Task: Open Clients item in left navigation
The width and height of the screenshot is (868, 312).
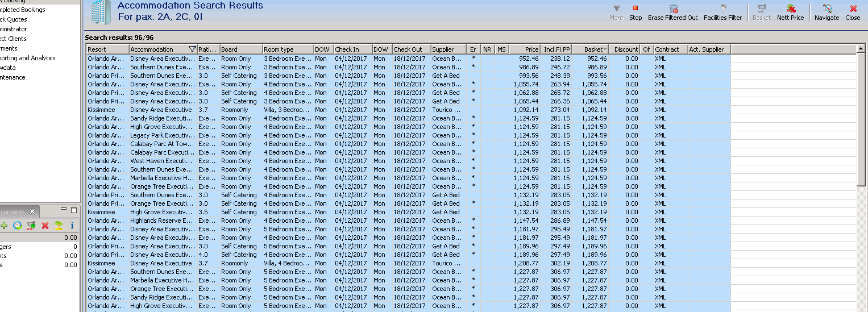Action: pyautogui.click(x=13, y=39)
